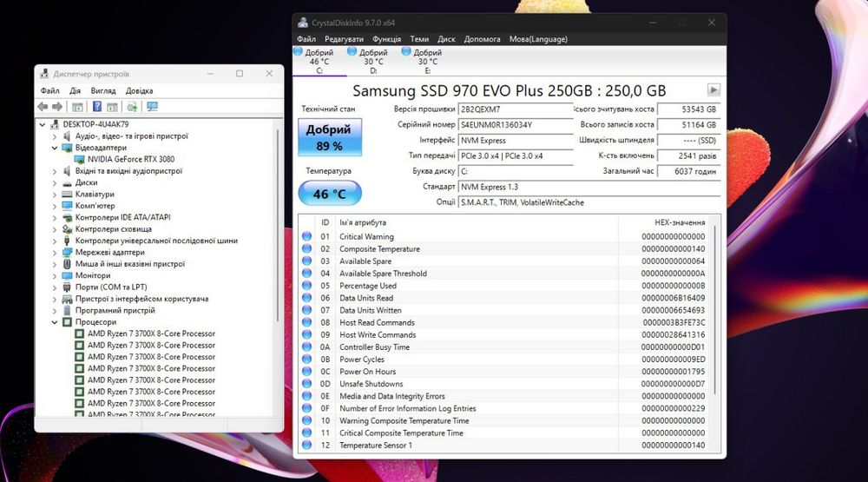Click Back arrow in Device Manager toolbar
The height and width of the screenshot is (482, 868).
43,106
